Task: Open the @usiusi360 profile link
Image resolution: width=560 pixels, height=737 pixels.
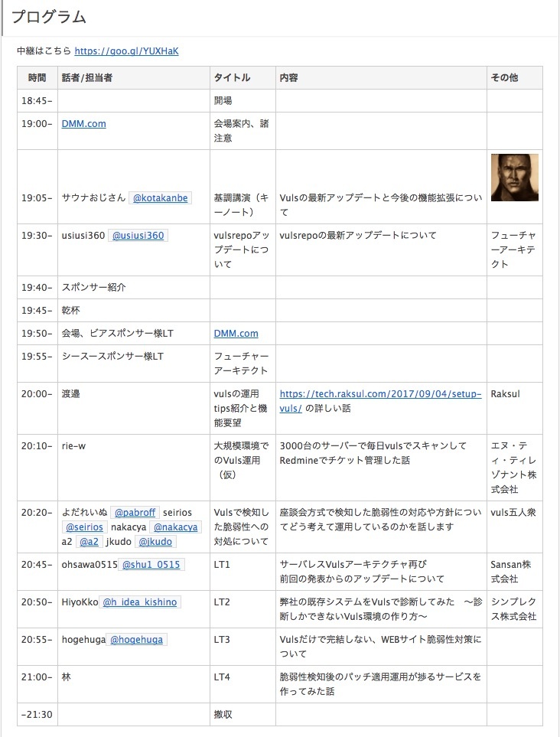Action: [138, 236]
